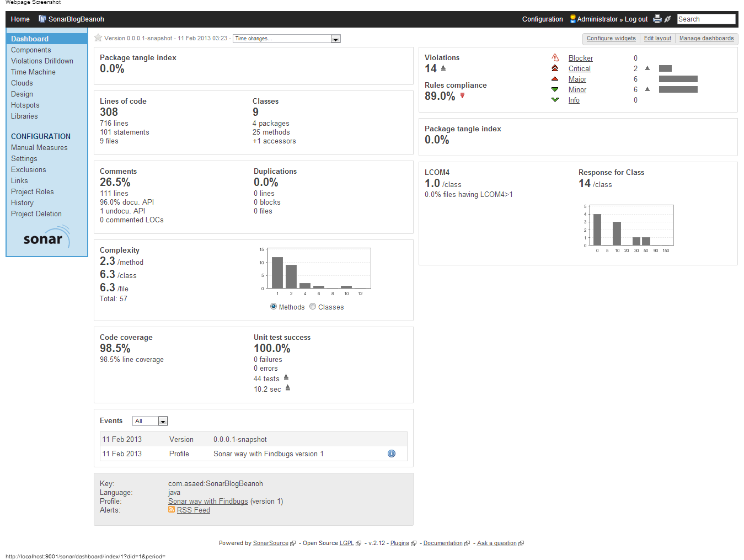Viewport: 744px width, 560px height.
Task: Click external link icon after Documentation
Action: (x=467, y=543)
